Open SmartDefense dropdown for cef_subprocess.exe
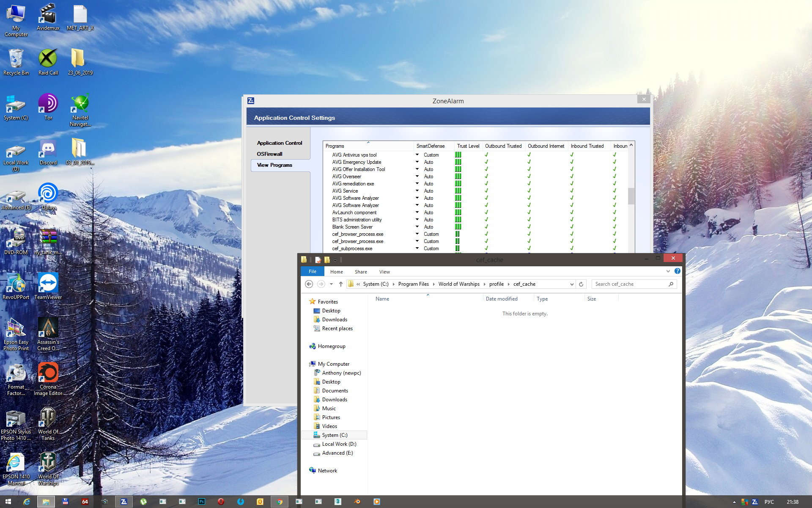 [x=417, y=248]
